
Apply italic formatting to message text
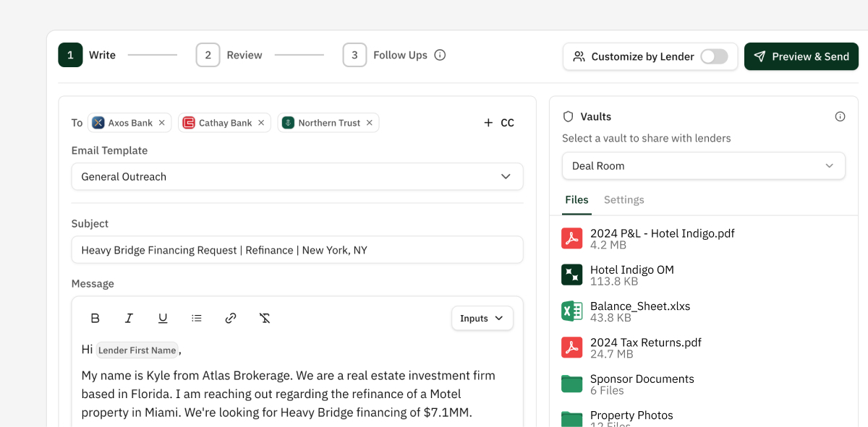pyautogui.click(x=129, y=318)
